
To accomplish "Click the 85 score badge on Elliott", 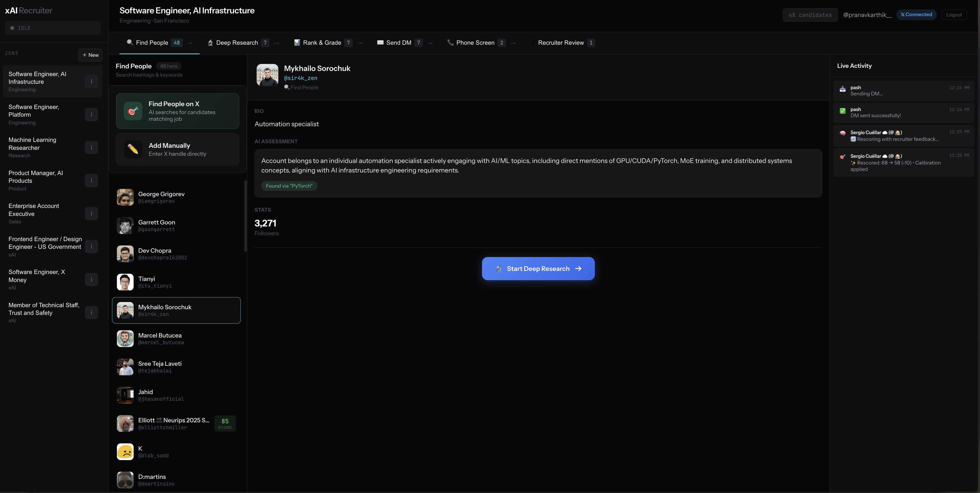I will tap(225, 423).
